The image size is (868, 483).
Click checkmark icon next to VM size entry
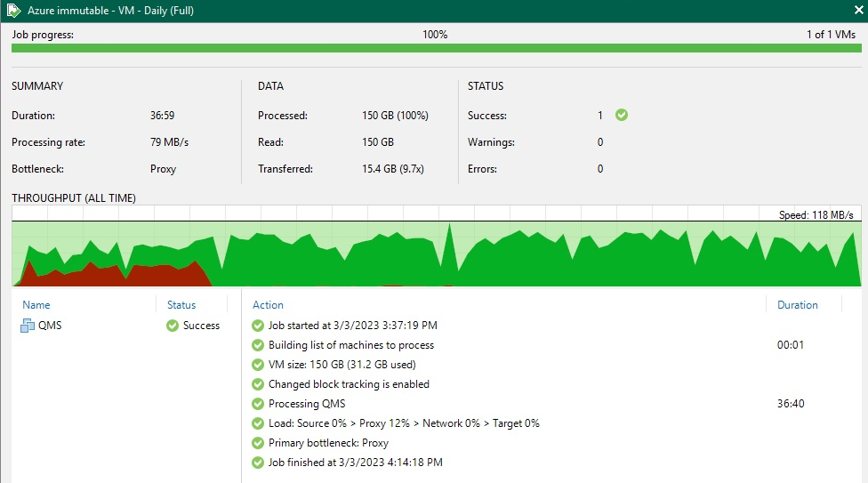click(x=257, y=365)
